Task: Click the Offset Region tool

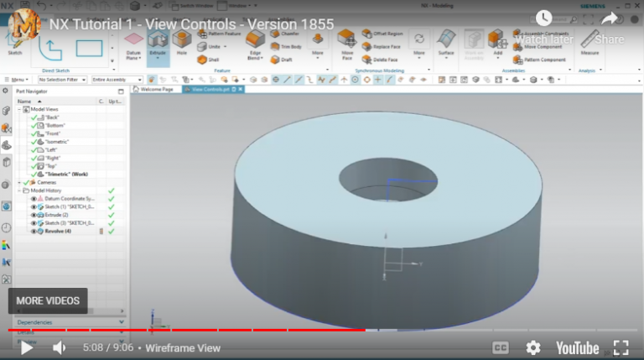Action: coord(382,34)
